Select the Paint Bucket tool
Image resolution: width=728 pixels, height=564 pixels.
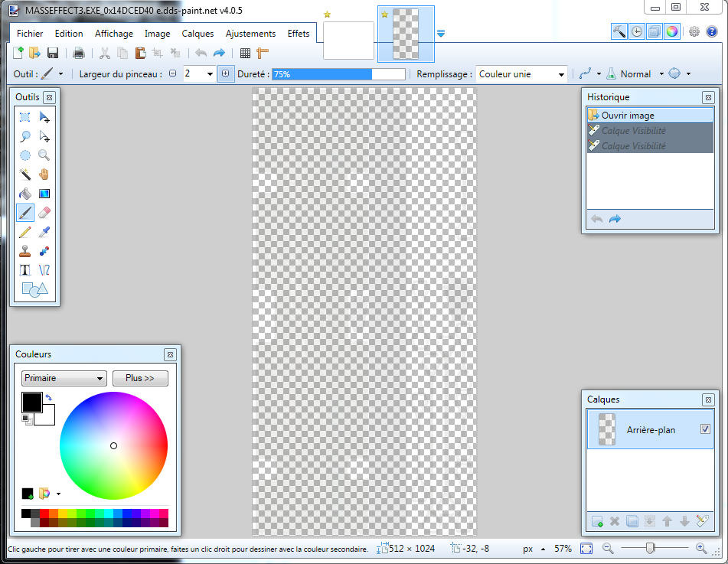point(25,194)
